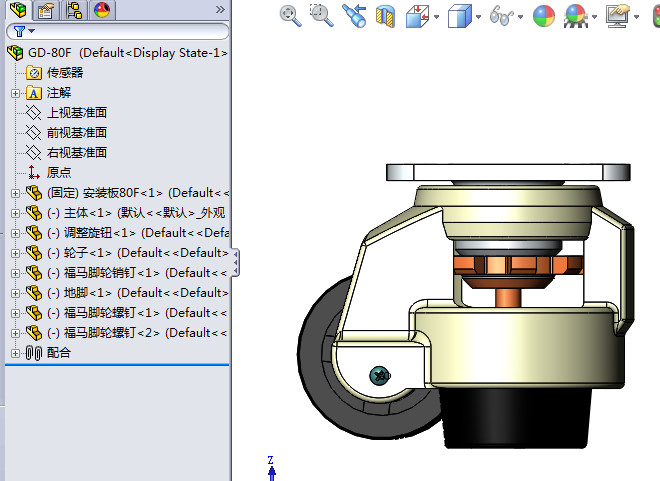Expand the 地脚<1> component node
This screenshot has width=660, height=481.
click(15, 293)
